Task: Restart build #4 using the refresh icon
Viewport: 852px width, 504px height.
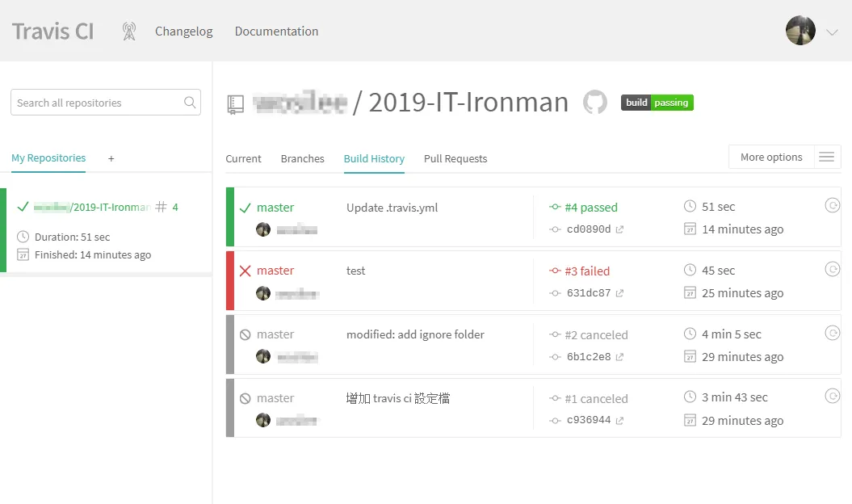Action: tap(832, 206)
